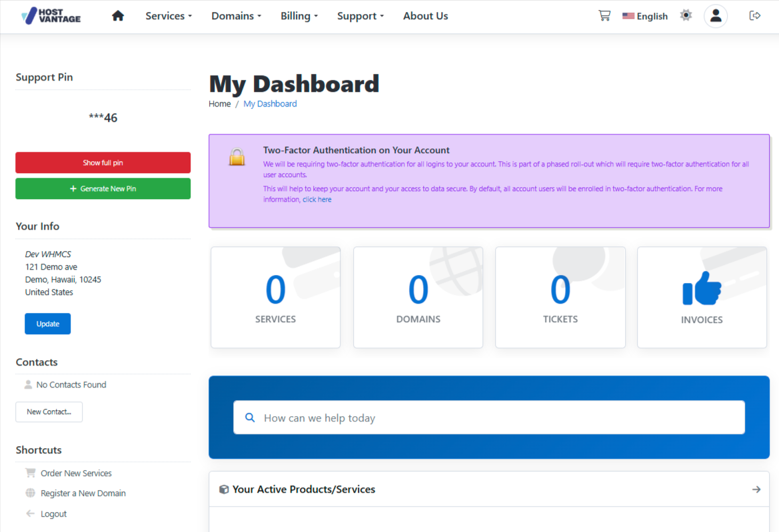
Task: Click the Host Vantage logo
Action: (x=51, y=16)
